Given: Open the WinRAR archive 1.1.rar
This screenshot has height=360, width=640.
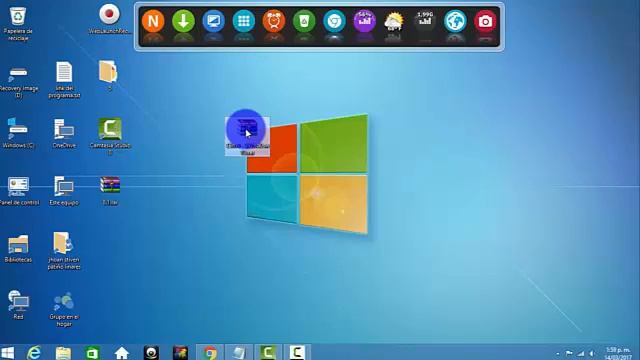Looking at the screenshot, I should click(110, 190).
